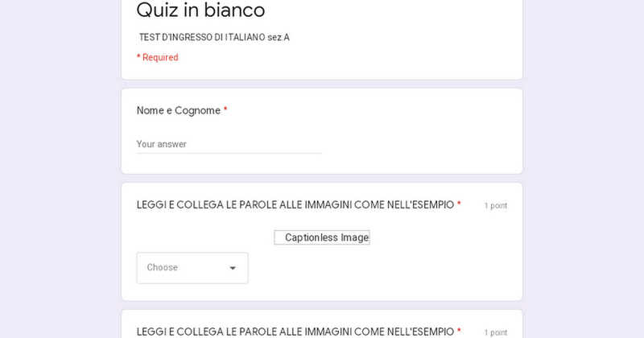Click the first "LEGGI E COLLEGA" question title
This screenshot has width=644, height=338.
click(x=295, y=205)
